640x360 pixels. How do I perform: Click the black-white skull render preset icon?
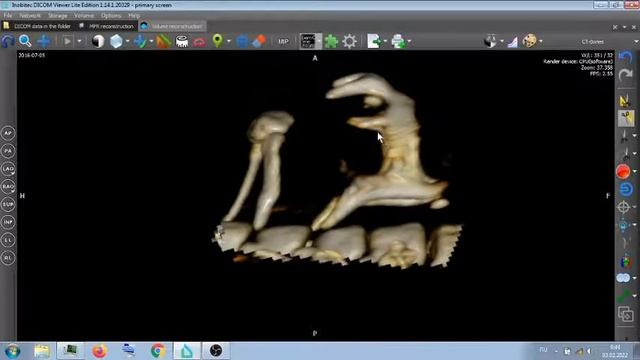[x=490, y=41]
